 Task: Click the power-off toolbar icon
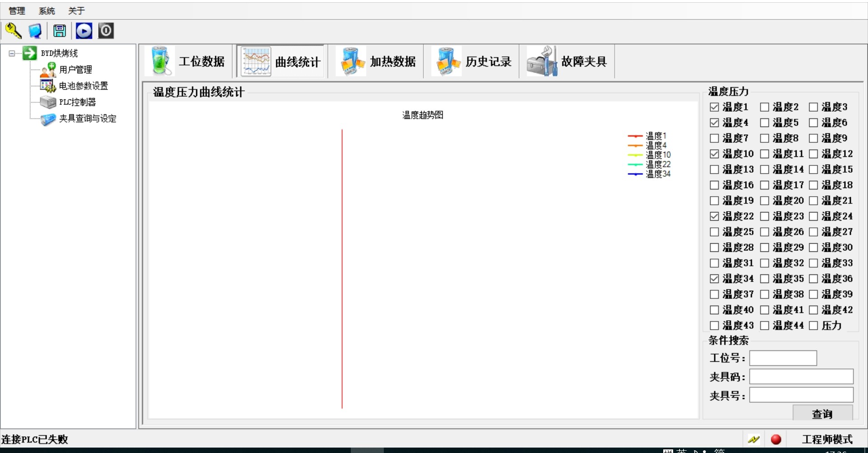point(106,31)
